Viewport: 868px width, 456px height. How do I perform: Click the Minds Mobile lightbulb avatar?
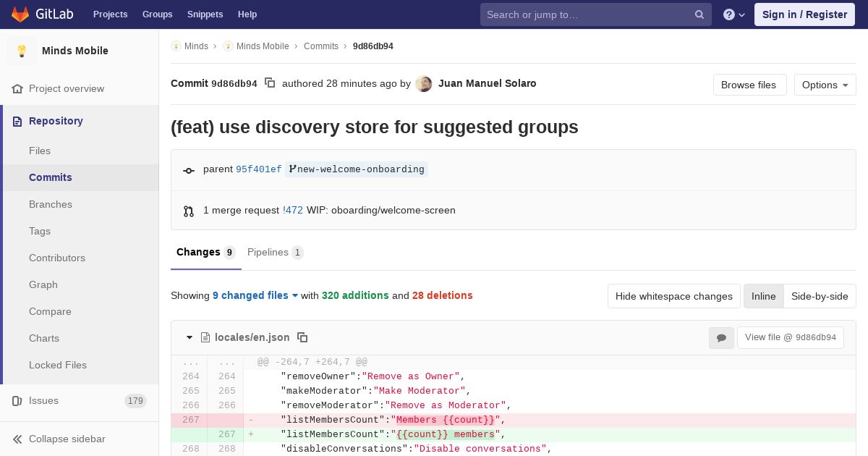tap(22, 51)
